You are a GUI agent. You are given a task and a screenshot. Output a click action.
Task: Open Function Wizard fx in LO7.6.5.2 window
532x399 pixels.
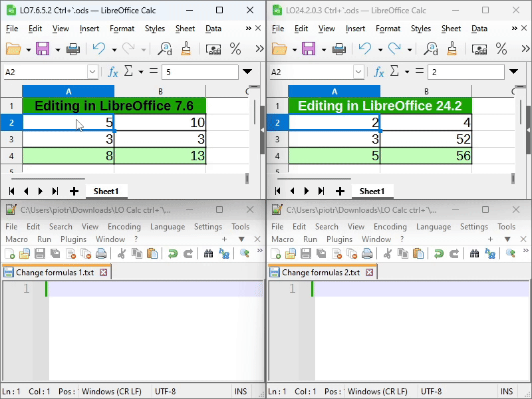tap(112, 72)
